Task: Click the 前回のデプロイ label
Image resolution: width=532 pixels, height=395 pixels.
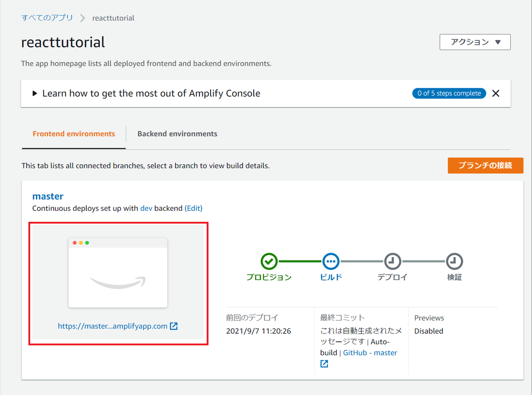Action: point(252,318)
